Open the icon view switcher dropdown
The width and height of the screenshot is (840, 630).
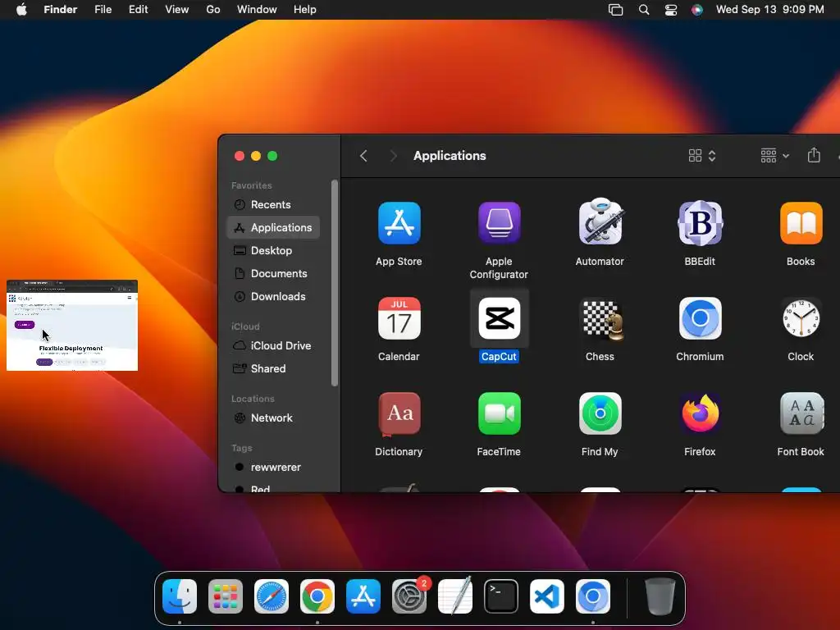[x=702, y=156]
